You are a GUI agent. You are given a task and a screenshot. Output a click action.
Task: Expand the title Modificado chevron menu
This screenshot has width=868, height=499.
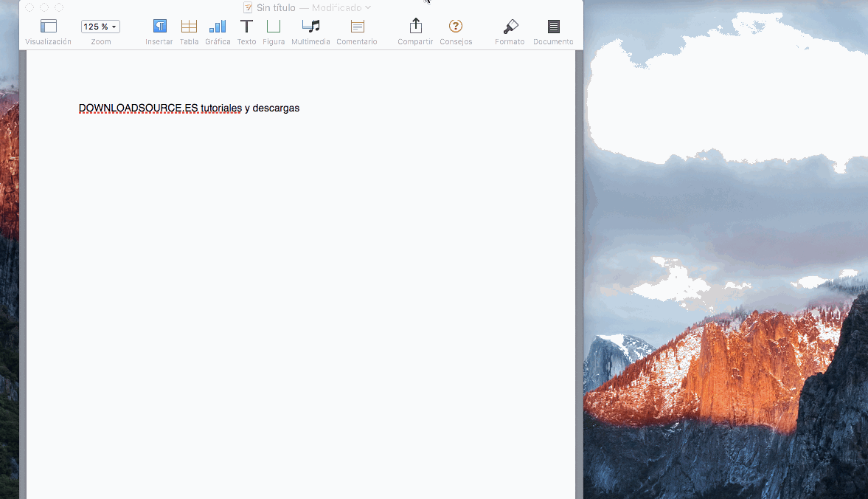tap(367, 8)
